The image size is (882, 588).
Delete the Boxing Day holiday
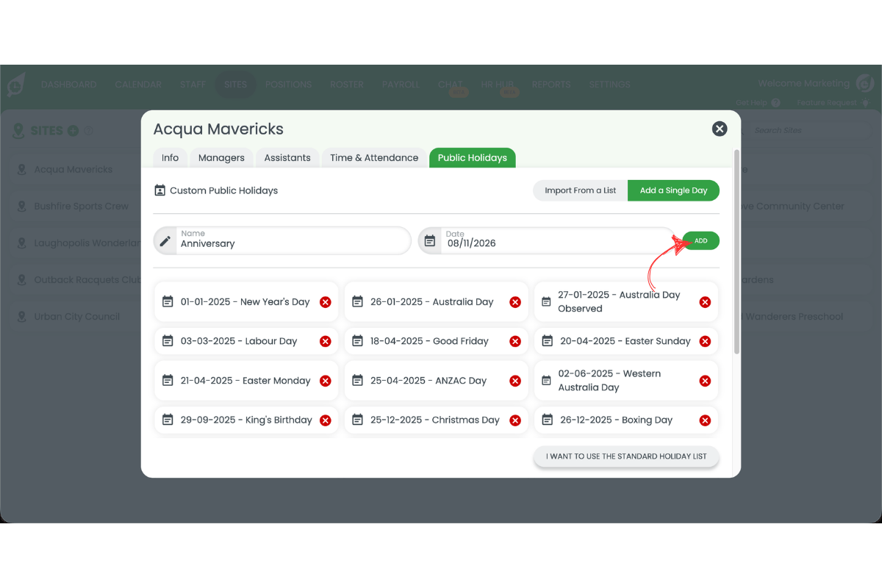705,420
